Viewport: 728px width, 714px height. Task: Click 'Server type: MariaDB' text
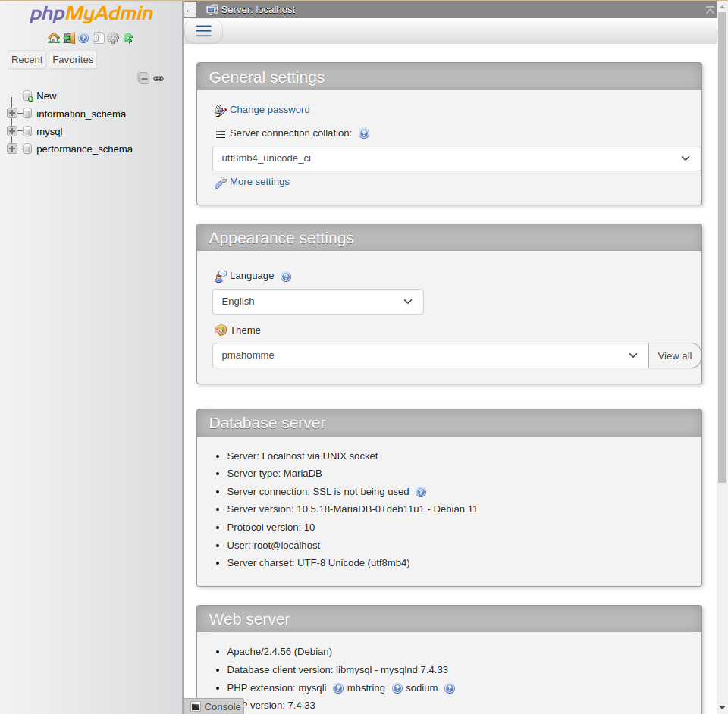pyautogui.click(x=275, y=474)
